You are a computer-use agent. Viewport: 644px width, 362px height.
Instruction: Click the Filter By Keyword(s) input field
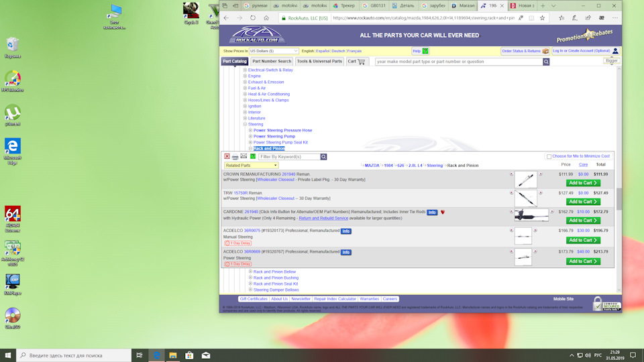[289, 157]
